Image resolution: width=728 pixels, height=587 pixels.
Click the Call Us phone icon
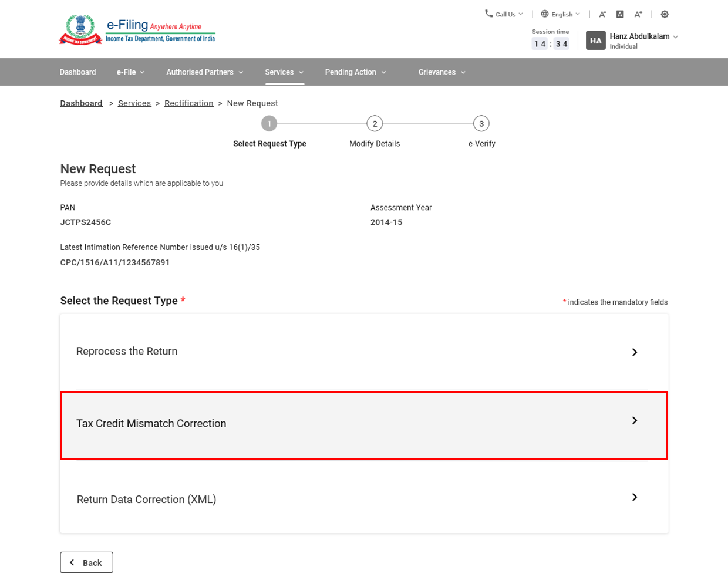488,14
